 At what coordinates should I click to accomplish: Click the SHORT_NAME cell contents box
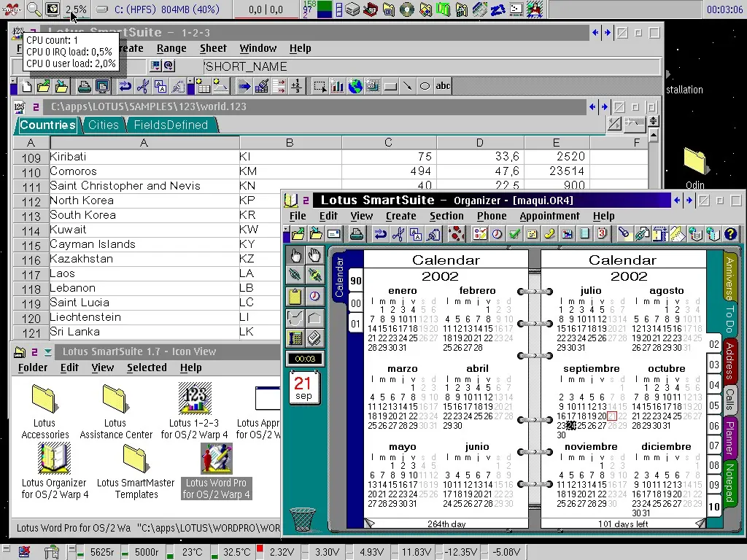[431, 66]
